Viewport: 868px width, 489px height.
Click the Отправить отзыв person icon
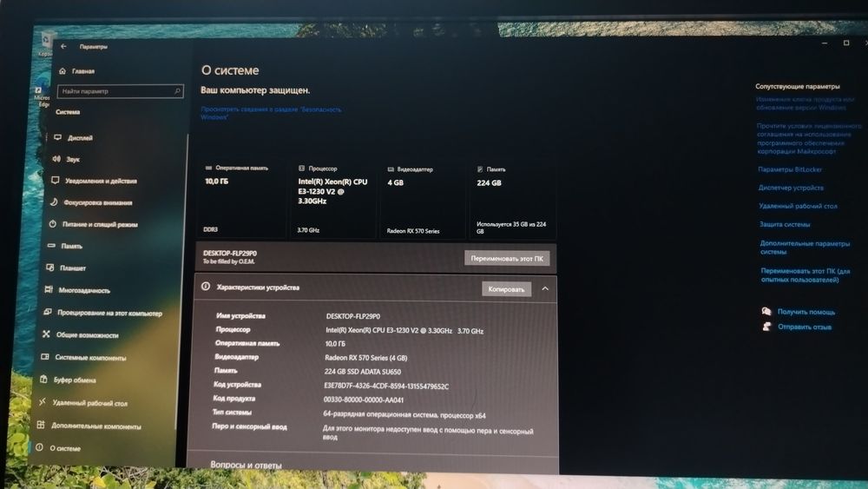[x=766, y=327]
